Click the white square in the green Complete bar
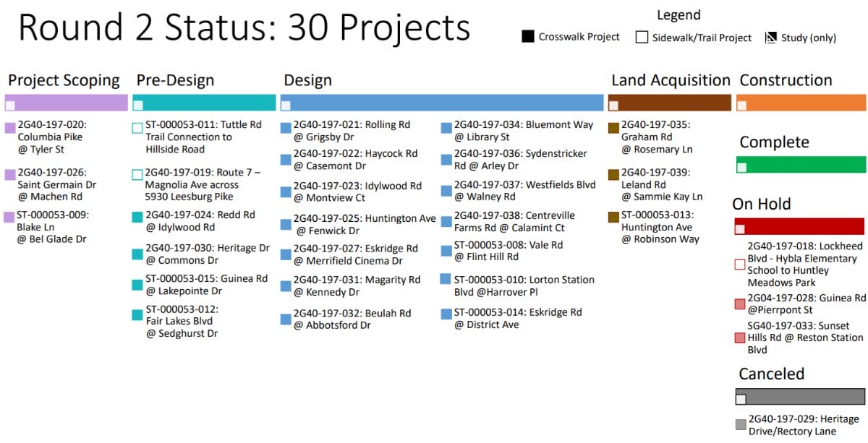The height and width of the screenshot is (443, 868). click(x=741, y=168)
